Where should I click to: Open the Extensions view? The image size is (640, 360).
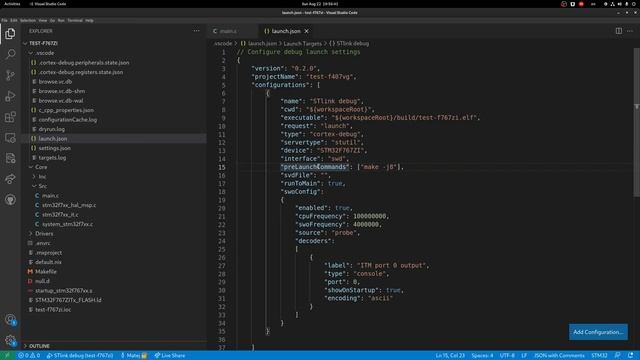[10, 117]
